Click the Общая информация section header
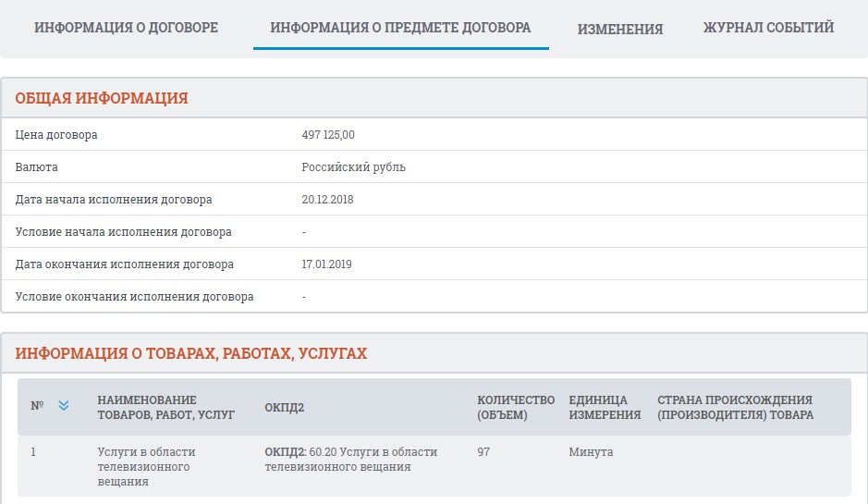The width and height of the screenshot is (868, 504). tap(102, 98)
